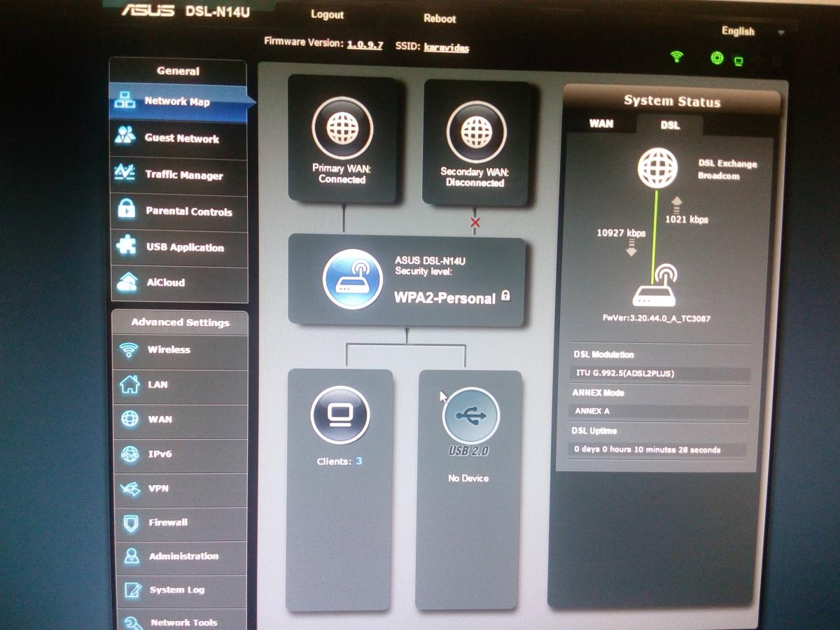Click the ITU G.992.5(ADSL2PLUS) value
Image resolution: width=840 pixels, height=630 pixels.
click(661, 374)
